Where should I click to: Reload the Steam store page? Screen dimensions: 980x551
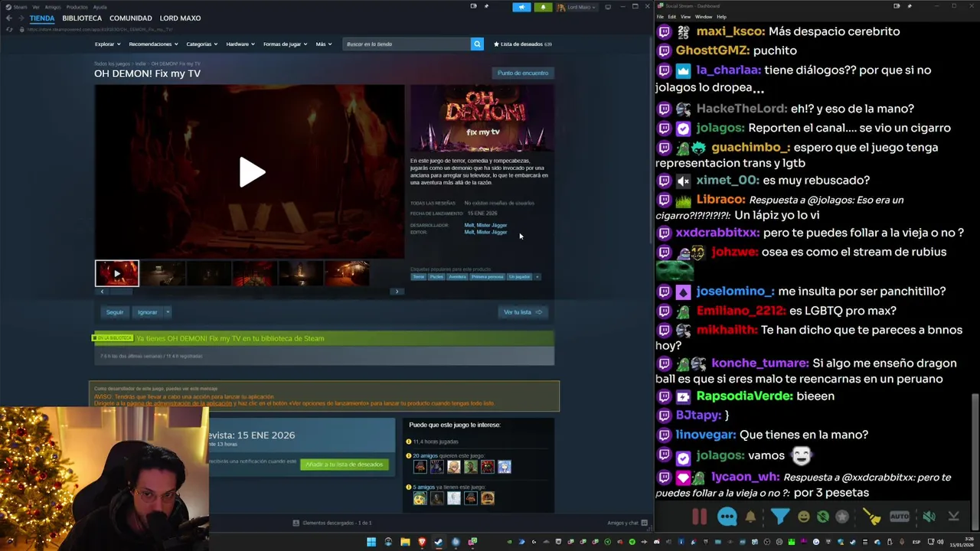[x=9, y=29]
